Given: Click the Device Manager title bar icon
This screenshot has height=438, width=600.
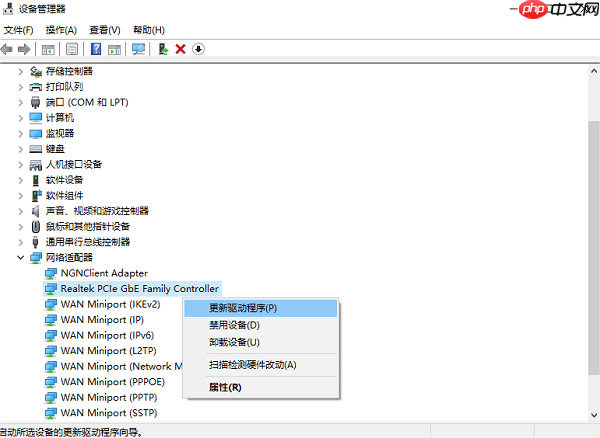Looking at the screenshot, I should coord(8,8).
